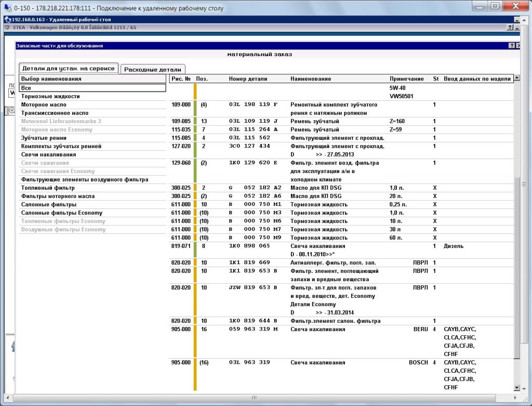Click illustration number 819-071

click(181, 246)
